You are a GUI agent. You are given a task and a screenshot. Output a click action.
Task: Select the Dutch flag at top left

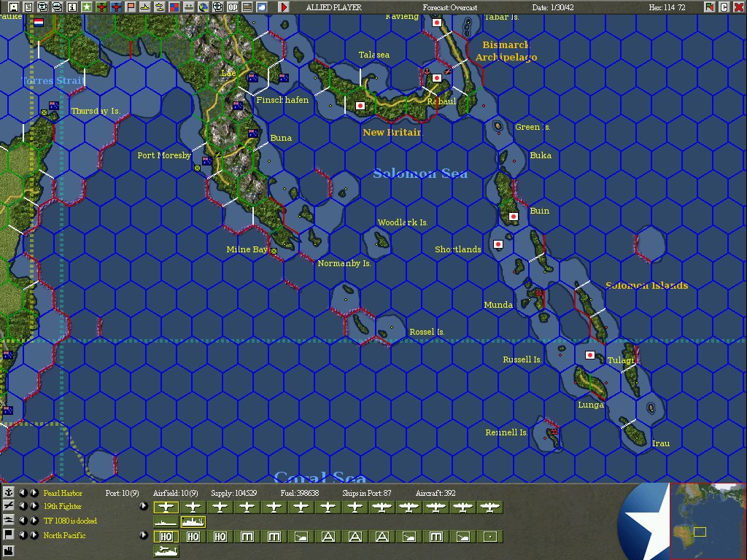[39, 23]
